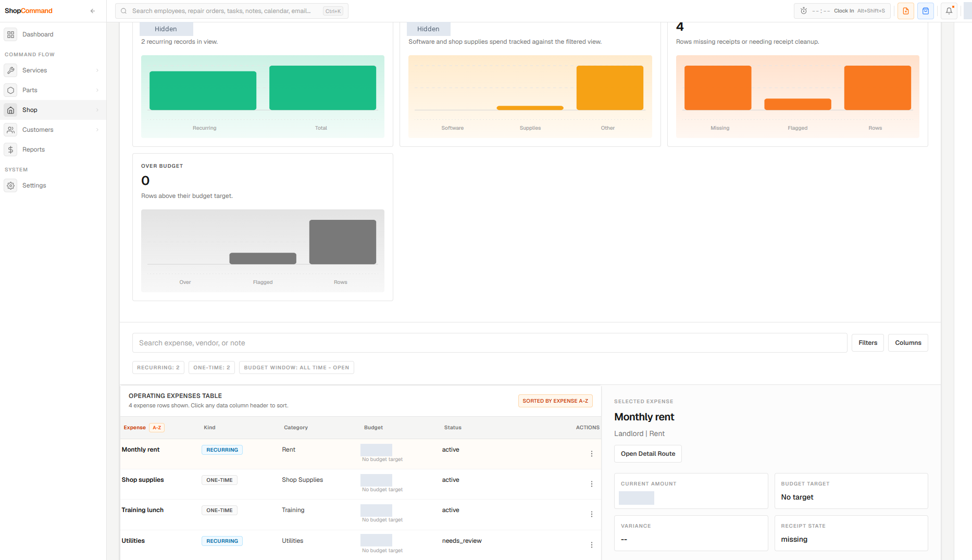The width and height of the screenshot is (972, 560).
Task: Click the Parts hexagon icon
Action: pos(10,90)
